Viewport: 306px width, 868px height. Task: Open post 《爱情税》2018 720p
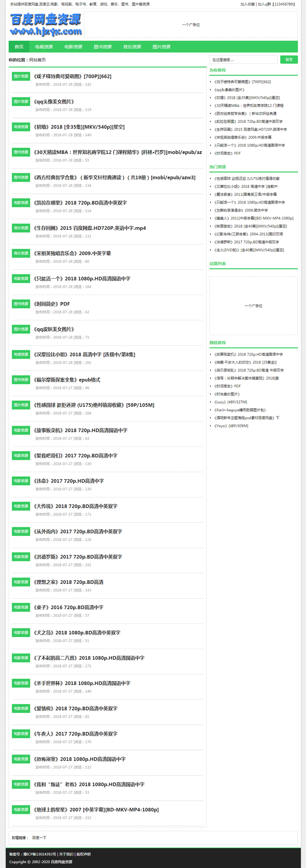pos(75,709)
